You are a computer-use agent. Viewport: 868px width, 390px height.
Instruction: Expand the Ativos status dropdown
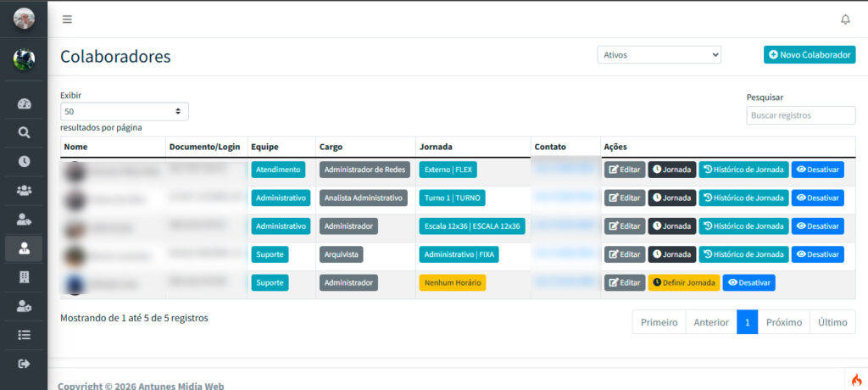point(659,55)
